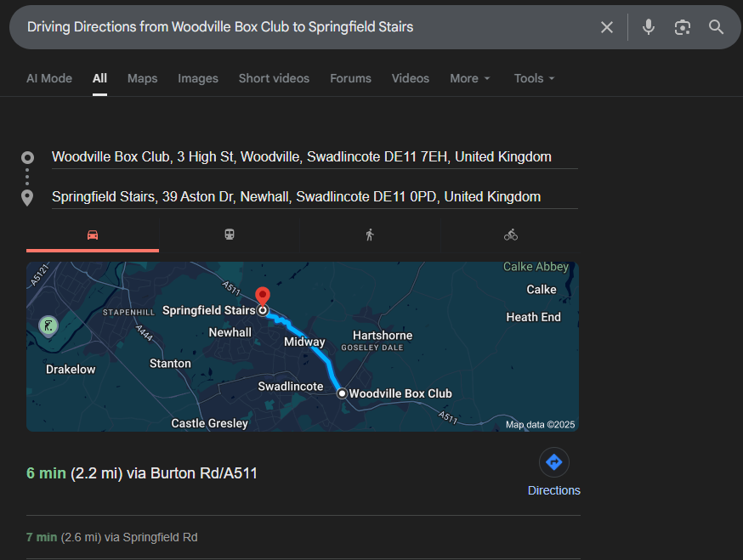
Task: Click the voice search microphone icon
Action: click(649, 27)
